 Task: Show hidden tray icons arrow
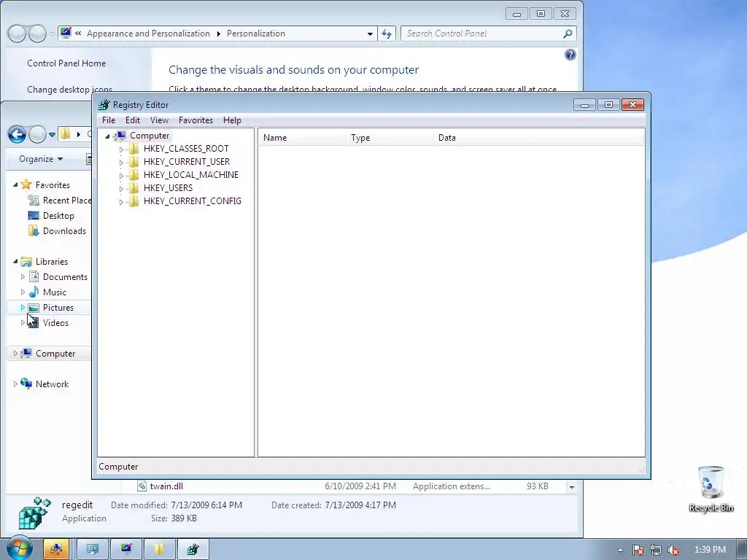tap(620, 550)
